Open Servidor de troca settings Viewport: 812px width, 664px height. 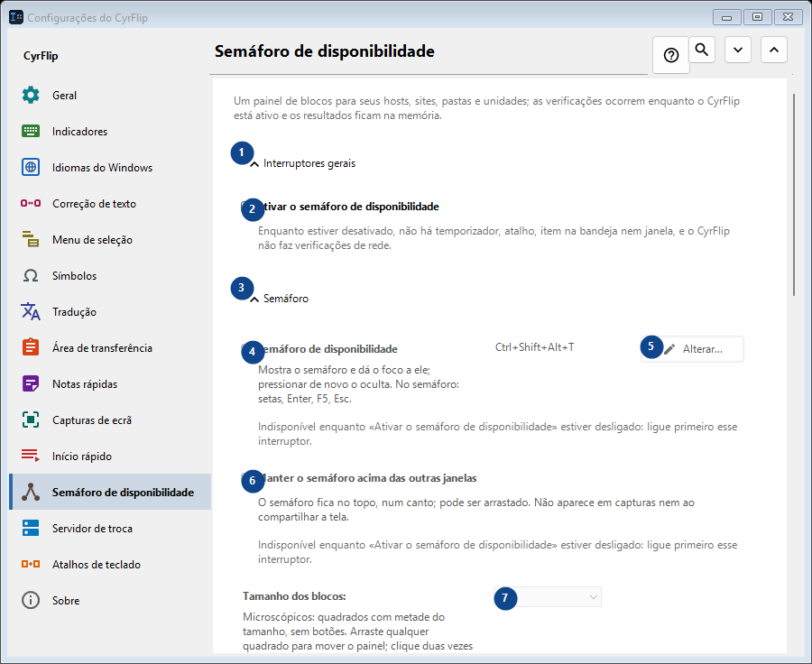(110, 529)
